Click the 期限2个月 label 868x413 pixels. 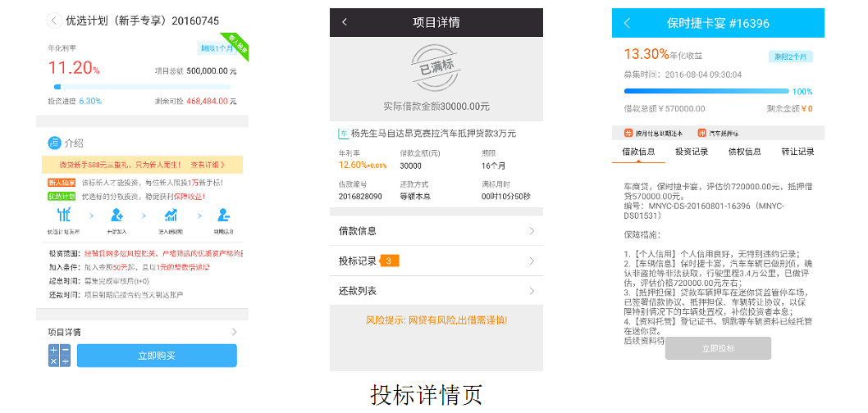tap(791, 57)
